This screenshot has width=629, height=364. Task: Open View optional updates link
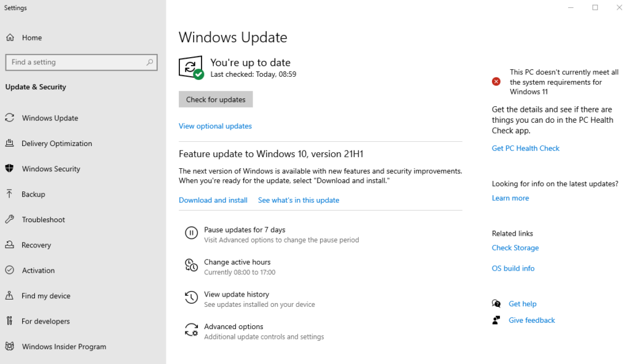[216, 126]
